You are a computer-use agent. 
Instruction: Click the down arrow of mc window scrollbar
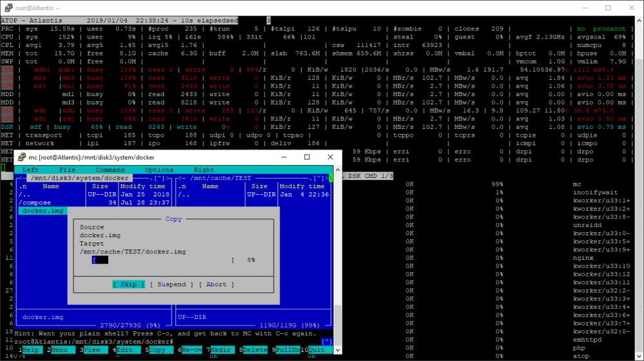point(337,350)
